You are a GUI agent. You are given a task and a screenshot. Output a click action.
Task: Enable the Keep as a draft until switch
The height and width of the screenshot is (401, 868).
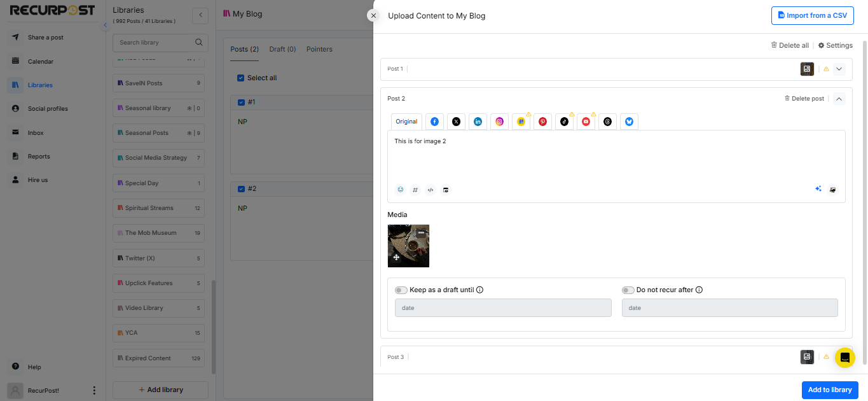(401, 290)
